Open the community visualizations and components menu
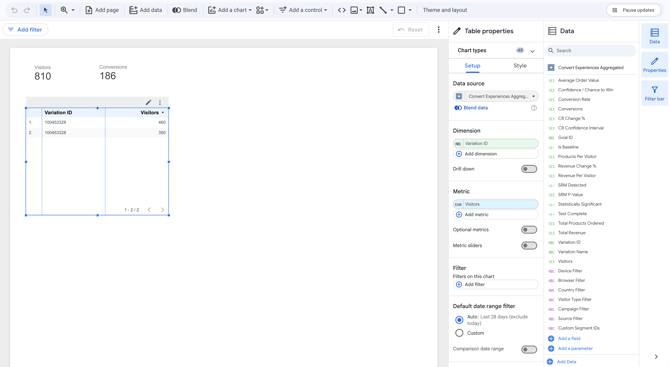The image size is (670, 367). [x=262, y=10]
